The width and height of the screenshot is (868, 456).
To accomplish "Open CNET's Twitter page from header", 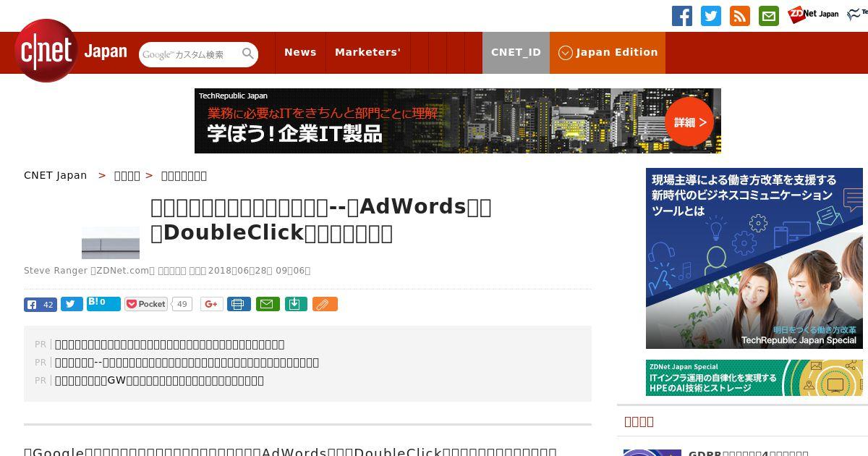I will tap(711, 16).
